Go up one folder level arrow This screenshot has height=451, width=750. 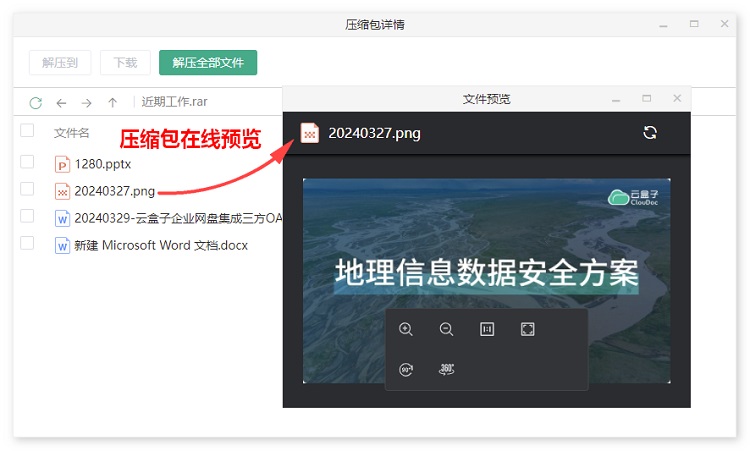pyautogui.click(x=112, y=102)
